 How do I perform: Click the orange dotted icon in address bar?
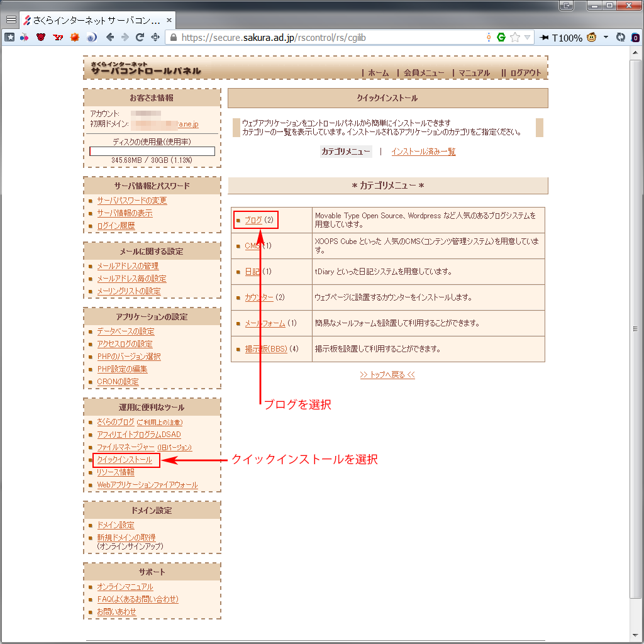click(488, 37)
